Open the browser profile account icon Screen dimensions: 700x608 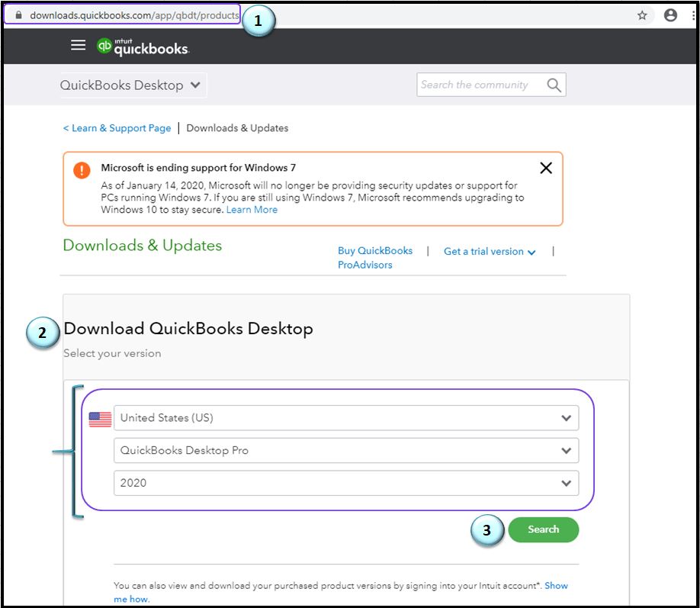click(x=670, y=15)
